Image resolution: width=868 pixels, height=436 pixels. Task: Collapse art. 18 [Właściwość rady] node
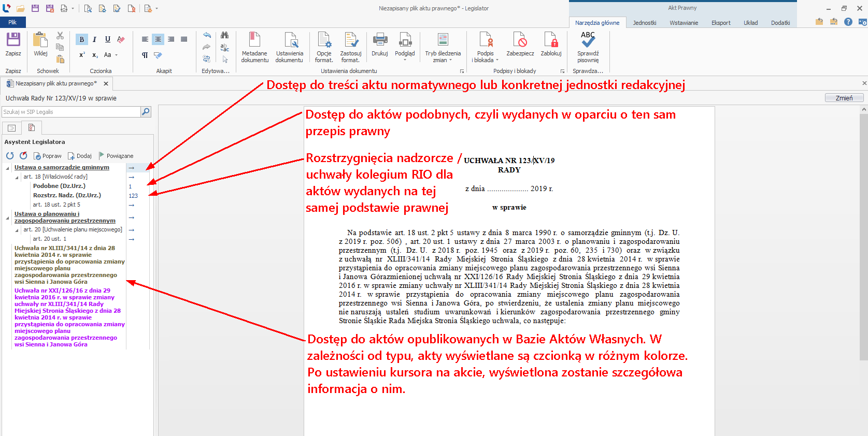tap(17, 178)
